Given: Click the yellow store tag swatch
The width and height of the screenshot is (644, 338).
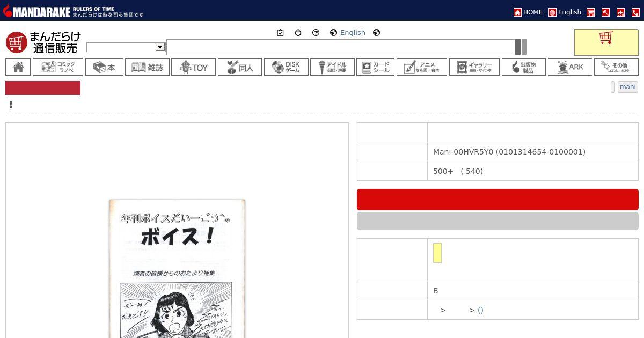Looking at the screenshot, I should pyautogui.click(x=437, y=253).
